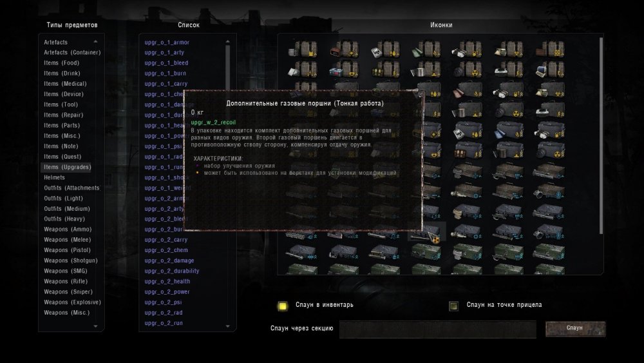Screen dimensions: 644x363
Task: Select upgr_o_1_burn in the list
Action: pos(165,73)
